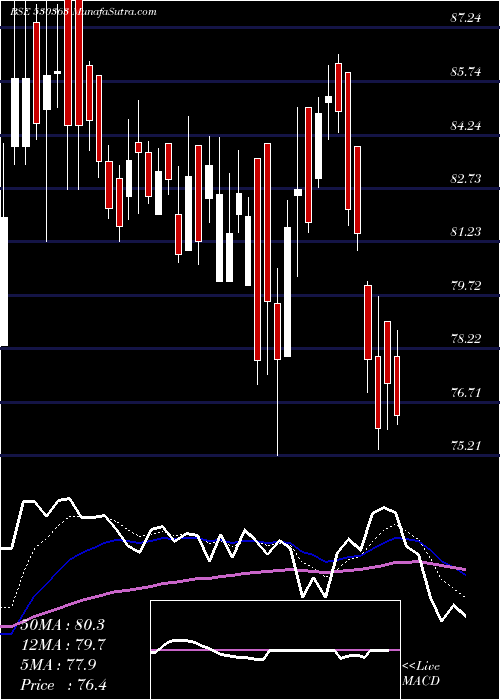Open the Live MACD inset chart
The width and height of the screenshot is (500, 700).
(x=275, y=650)
